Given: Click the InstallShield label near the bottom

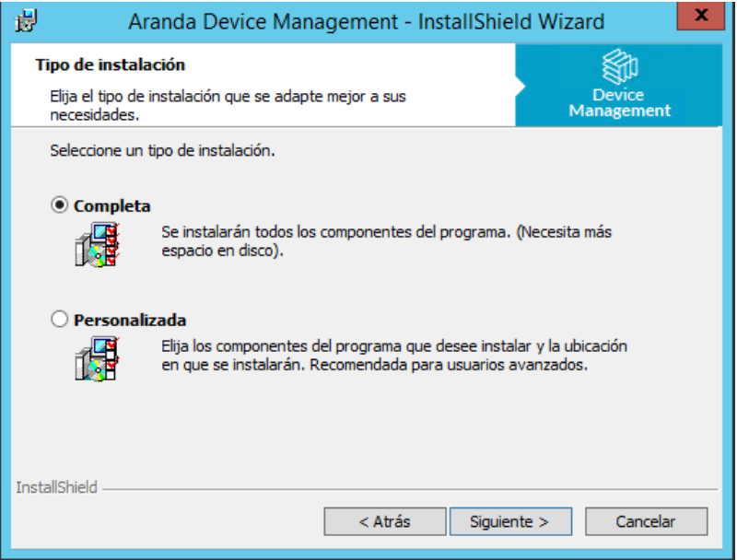Looking at the screenshot, I should [x=56, y=487].
